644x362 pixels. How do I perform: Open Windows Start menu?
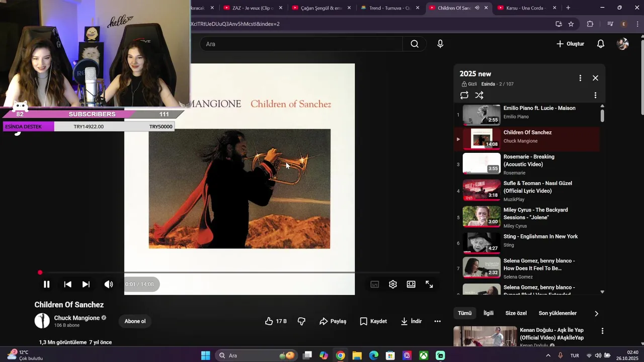(205, 355)
